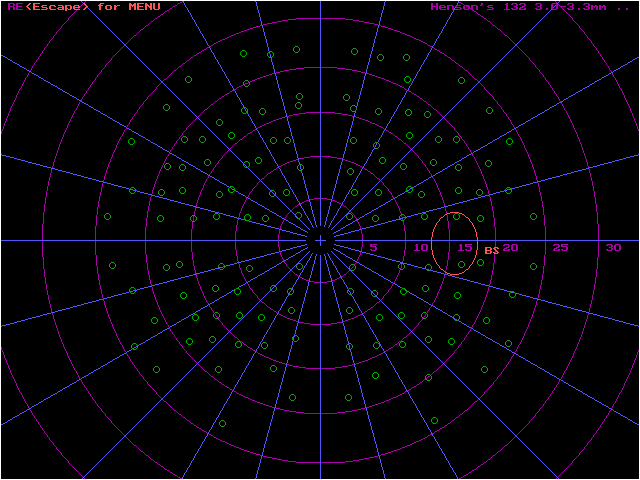Select the stimulus point inside the blind spot's bottom
640x480 pixels.
coord(461,264)
